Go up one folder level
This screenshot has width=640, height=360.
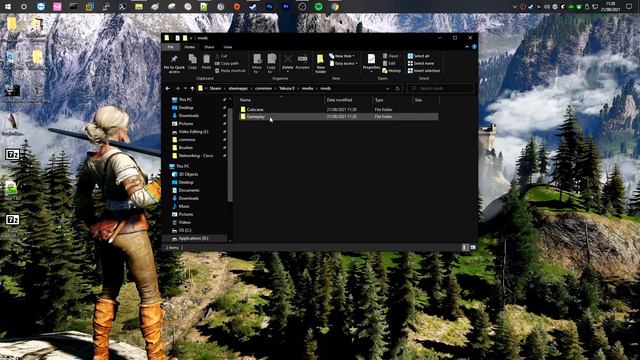click(x=192, y=88)
